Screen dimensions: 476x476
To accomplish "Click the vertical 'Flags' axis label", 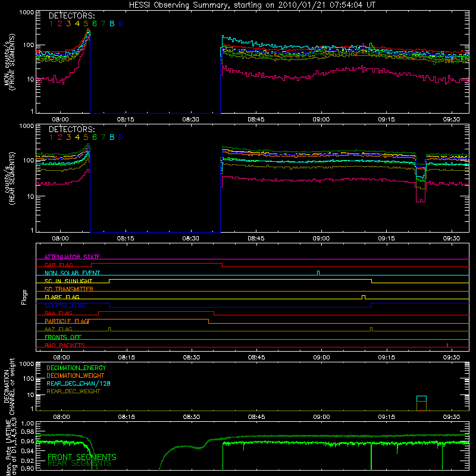I will [x=24, y=297].
